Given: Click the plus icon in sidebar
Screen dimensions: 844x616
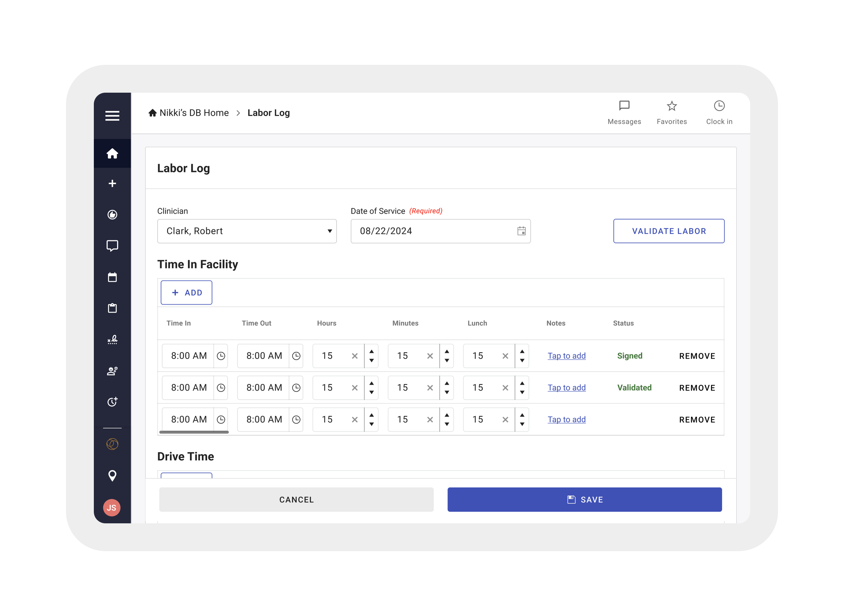Looking at the screenshot, I should pos(112,184).
